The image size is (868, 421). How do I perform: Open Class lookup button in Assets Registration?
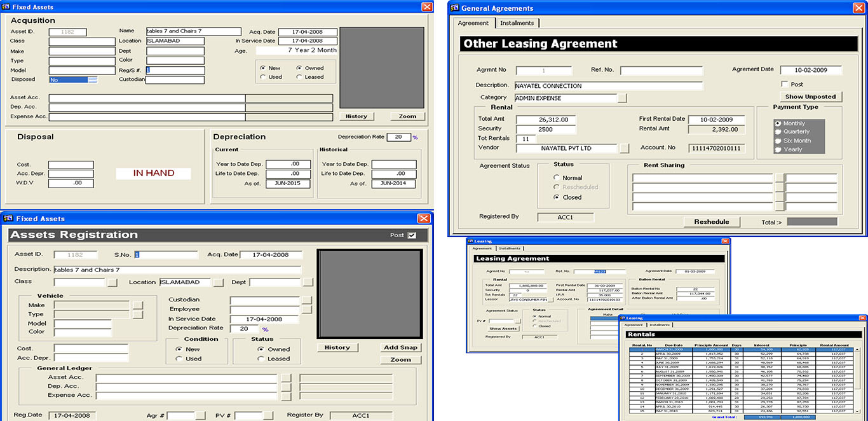pos(112,282)
